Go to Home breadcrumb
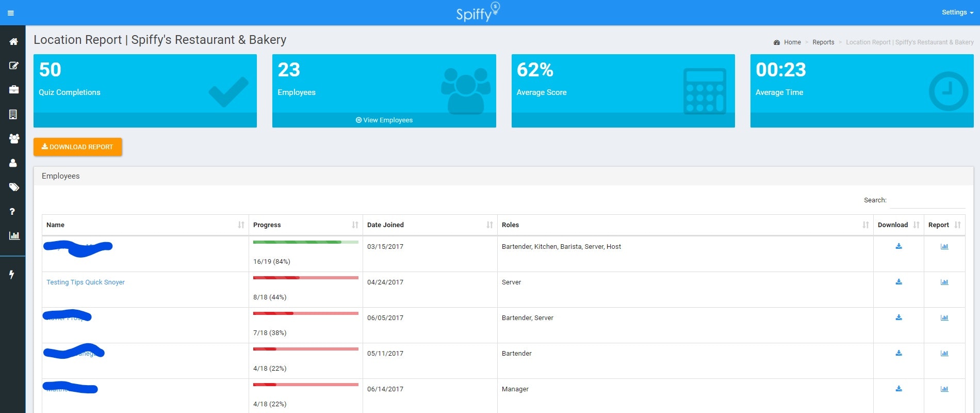This screenshot has height=413, width=980. point(792,42)
